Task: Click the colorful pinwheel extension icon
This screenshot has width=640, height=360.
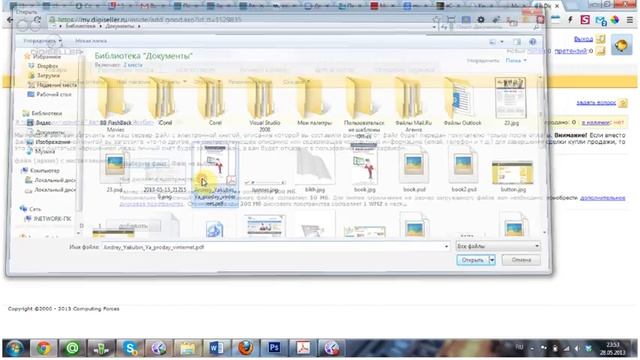Action: (615, 20)
